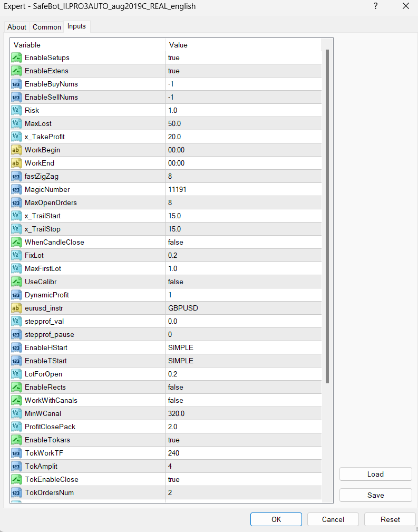Click the EnableSellNums integer type icon
Viewport: 418px width, 532px height.
pyautogui.click(x=17, y=98)
